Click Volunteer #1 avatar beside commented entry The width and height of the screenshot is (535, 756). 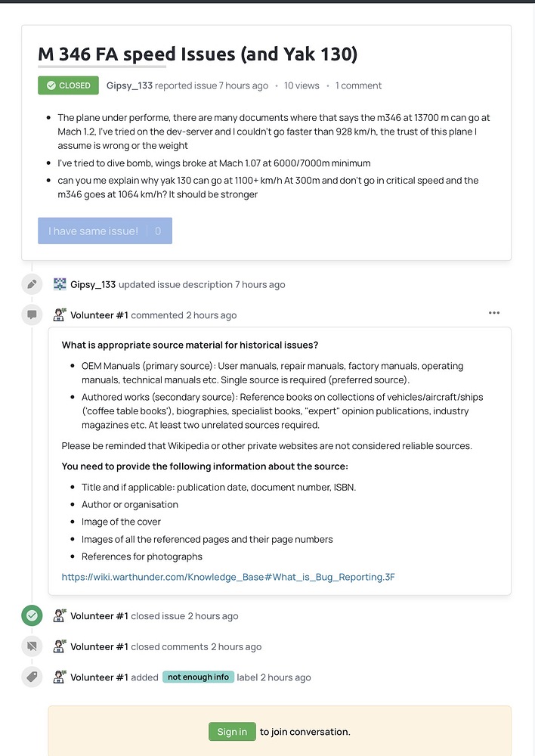(60, 314)
